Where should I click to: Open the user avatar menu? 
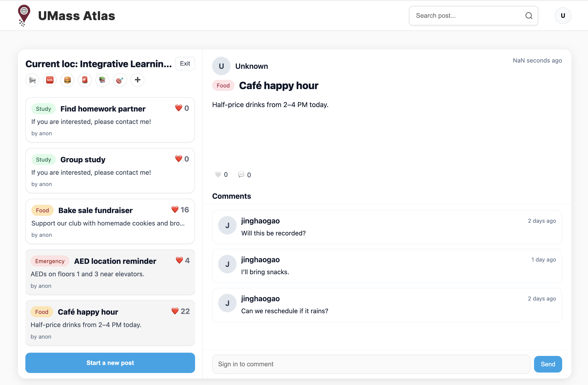coord(563,16)
